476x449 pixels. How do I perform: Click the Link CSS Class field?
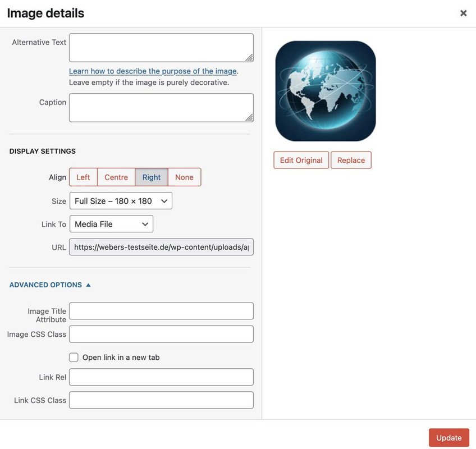pos(161,400)
